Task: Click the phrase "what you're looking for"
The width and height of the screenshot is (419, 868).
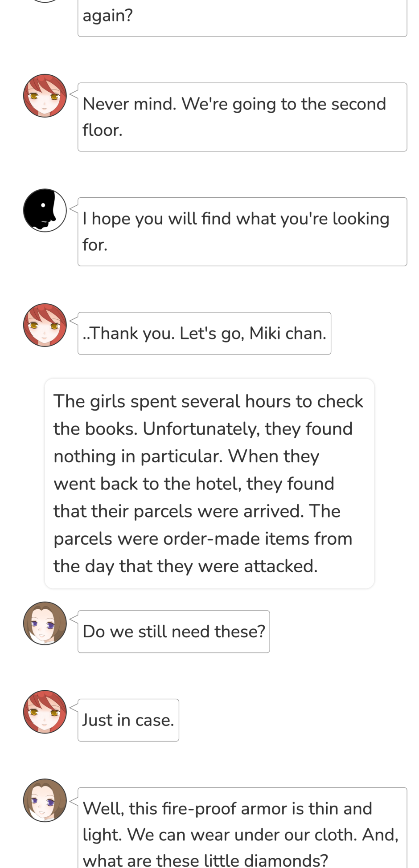Action: pos(236,232)
